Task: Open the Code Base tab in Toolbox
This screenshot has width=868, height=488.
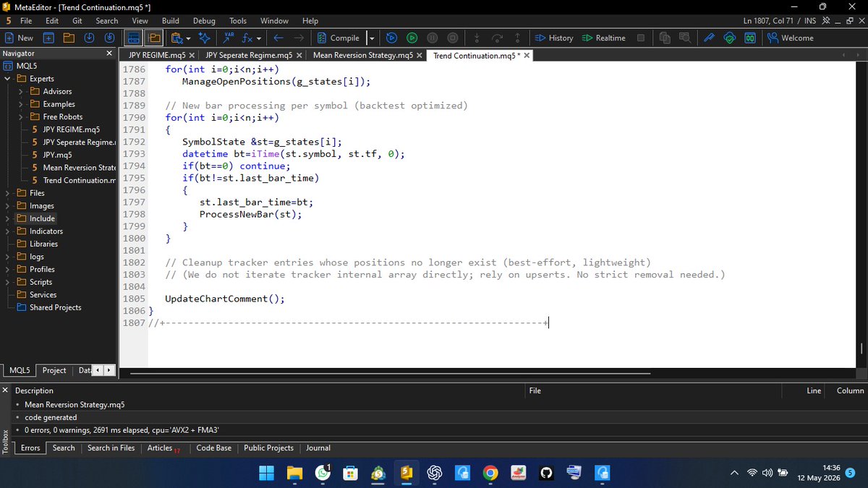Action: (213, 448)
